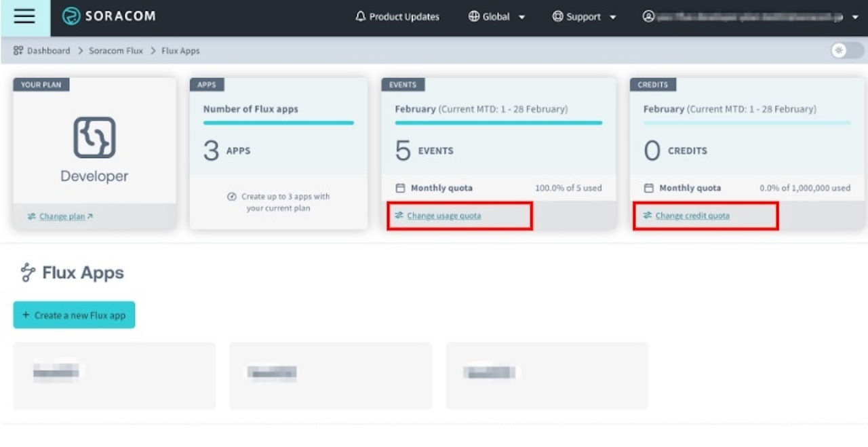Viewport: 868px width, 447px height.
Task: Open the Change credit quota link
Action: [x=692, y=216]
